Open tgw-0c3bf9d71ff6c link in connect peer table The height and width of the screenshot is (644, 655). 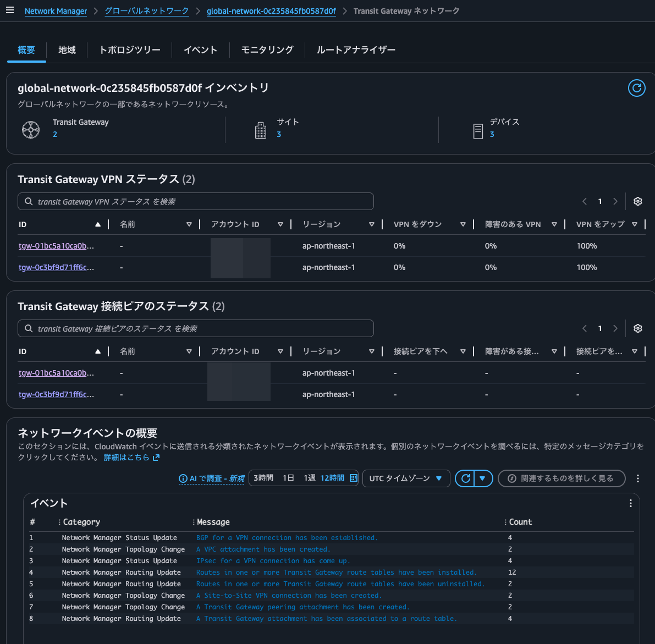[56, 394]
